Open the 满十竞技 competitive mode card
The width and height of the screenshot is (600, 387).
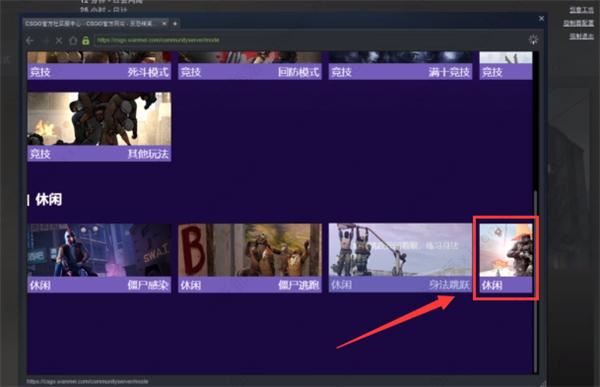tap(400, 65)
